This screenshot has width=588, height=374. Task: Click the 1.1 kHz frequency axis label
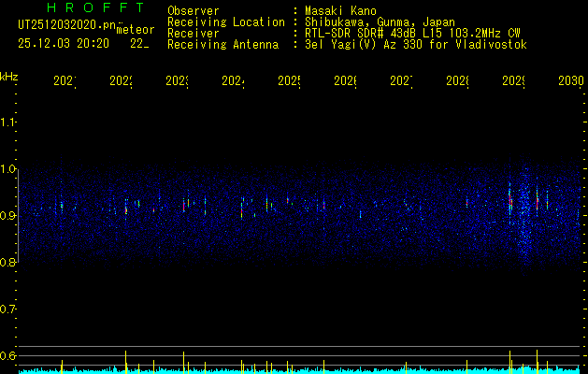[7, 122]
